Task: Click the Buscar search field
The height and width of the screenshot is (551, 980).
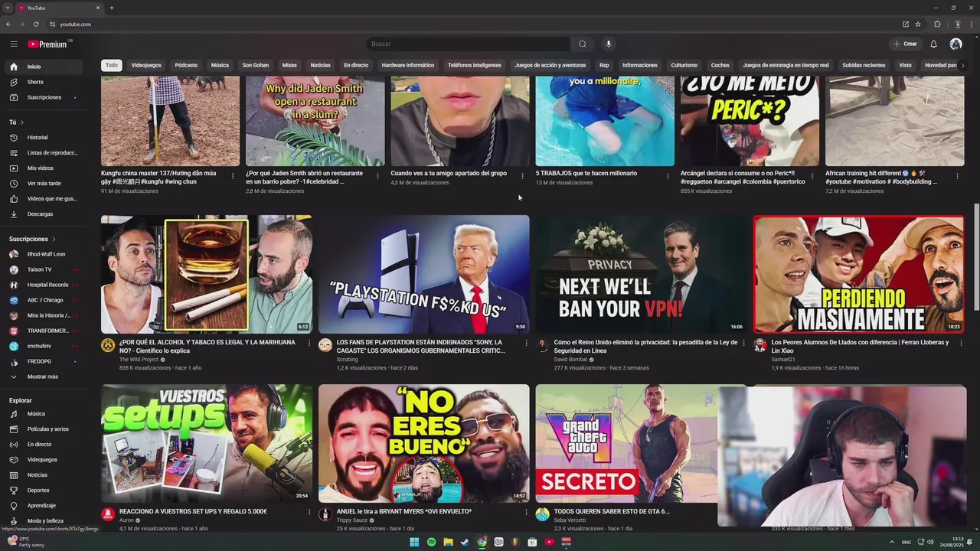Action: point(469,44)
